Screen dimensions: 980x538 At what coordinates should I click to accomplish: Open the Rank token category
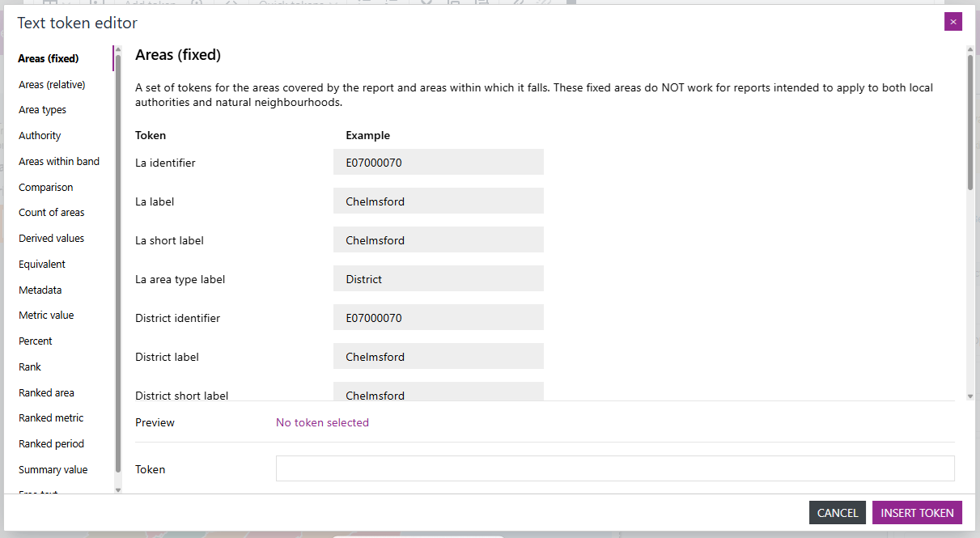[29, 366]
